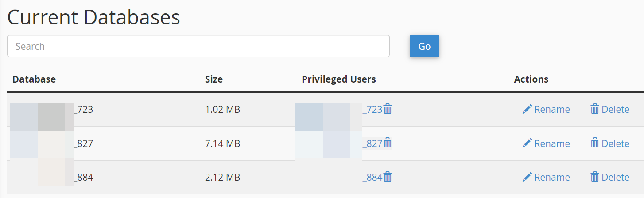Select Rename text for database _884
644x198 pixels.
pos(552,177)
